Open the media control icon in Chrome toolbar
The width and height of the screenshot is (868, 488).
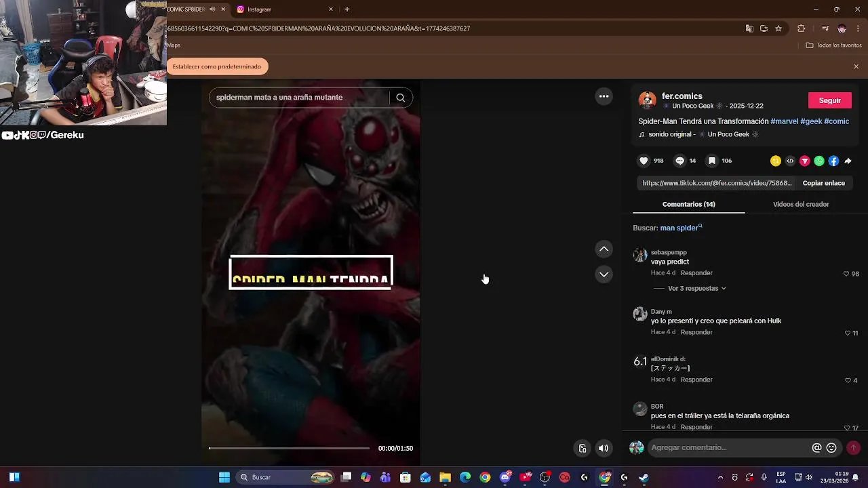[825, 28]
